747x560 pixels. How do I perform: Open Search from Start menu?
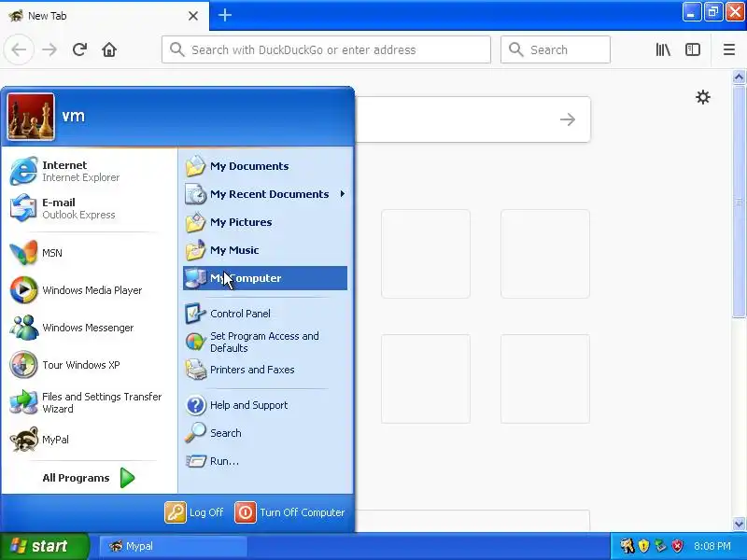click(x=265, y=433)
